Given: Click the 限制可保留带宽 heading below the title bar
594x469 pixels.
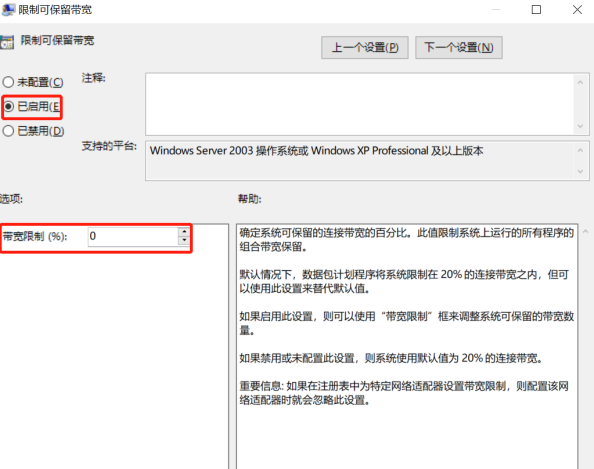Looking at the screenshot, I should click(x=57, y=40).
